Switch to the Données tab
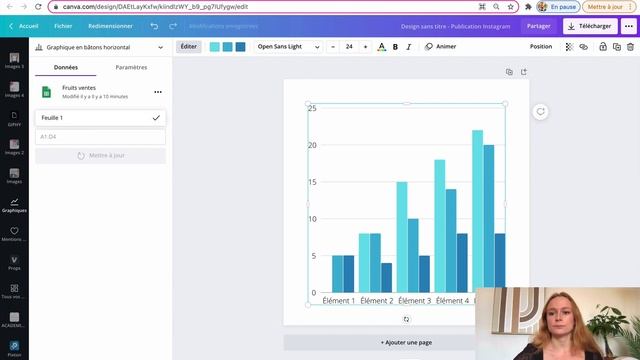Image resolution: width=640 pixels, height=360 pixels. [66, 67]
